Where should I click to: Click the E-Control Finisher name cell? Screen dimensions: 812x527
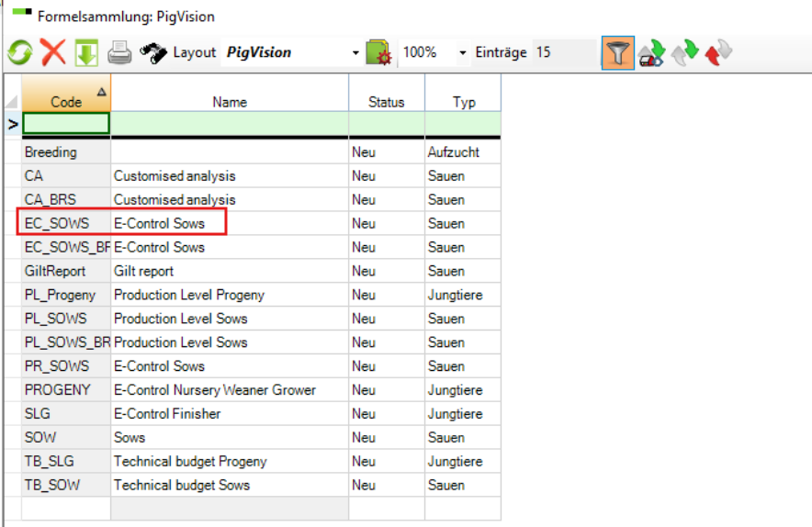pyautogui.click(x=230, y=414)
